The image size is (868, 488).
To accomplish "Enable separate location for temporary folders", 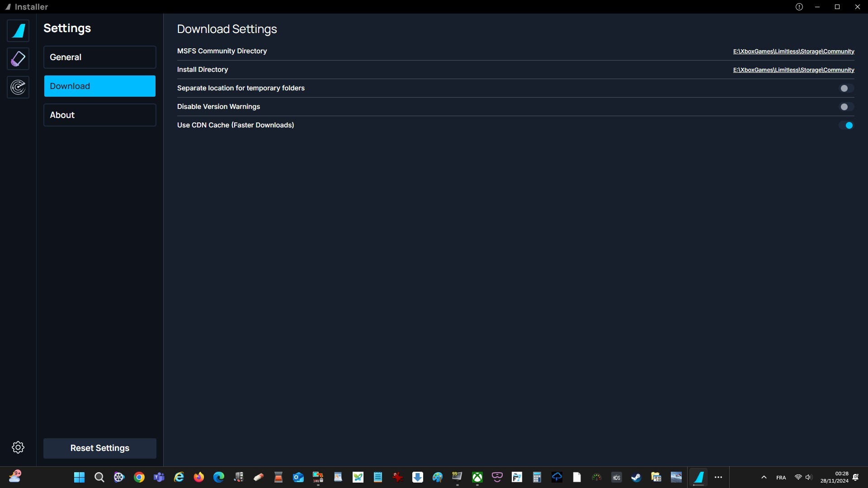I will point(846,88).
